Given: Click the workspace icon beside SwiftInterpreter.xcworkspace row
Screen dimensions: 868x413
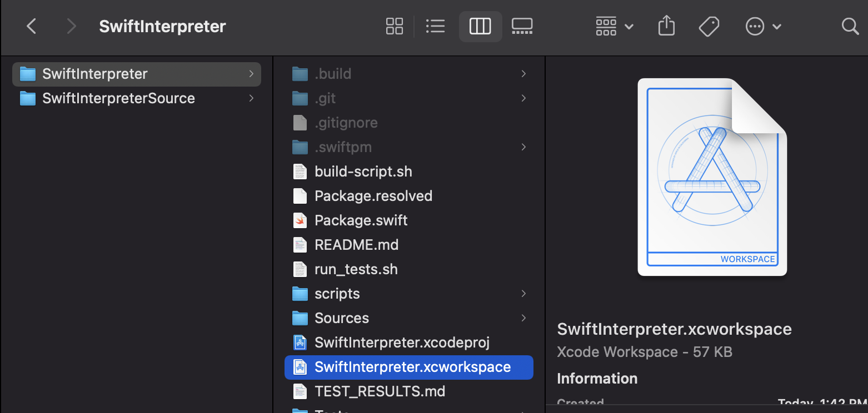Looking at the screenshot, I should pyautogui.click(x=300, y=367).
